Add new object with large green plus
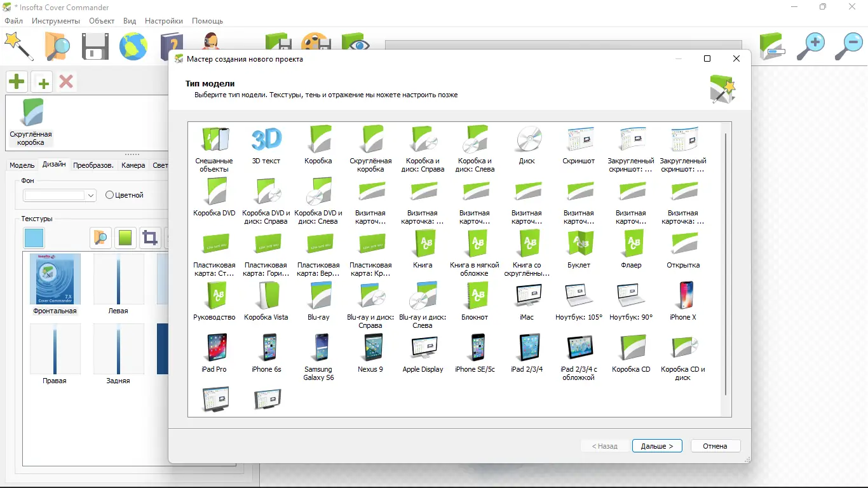The height and width of the screenshot is (488, 868). (x=17, y=81)
